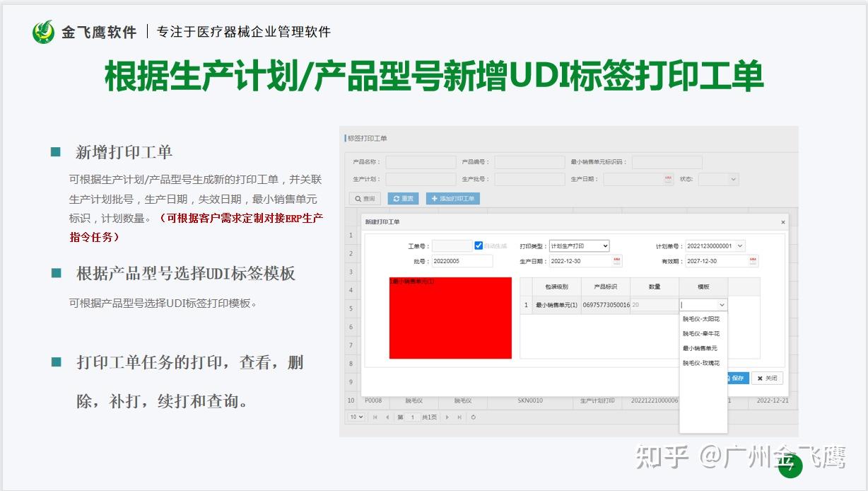Click the pager refresh icon
868x491 pixels.
click(473, 417)
